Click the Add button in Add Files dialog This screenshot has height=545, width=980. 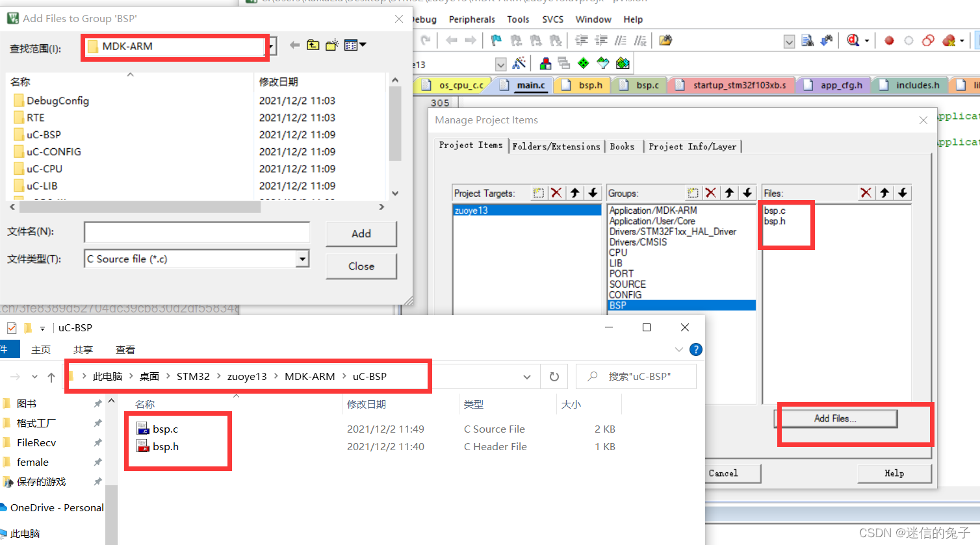tap(361, 234)
